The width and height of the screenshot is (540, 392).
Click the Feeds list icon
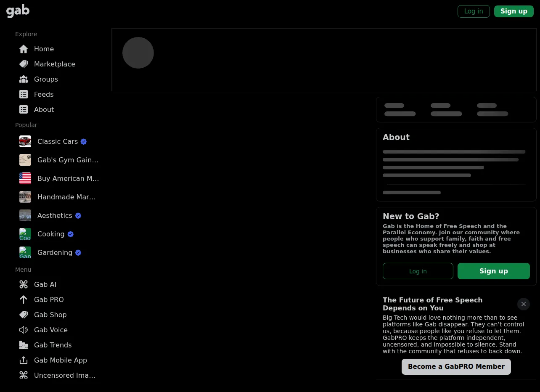[24, 95]
